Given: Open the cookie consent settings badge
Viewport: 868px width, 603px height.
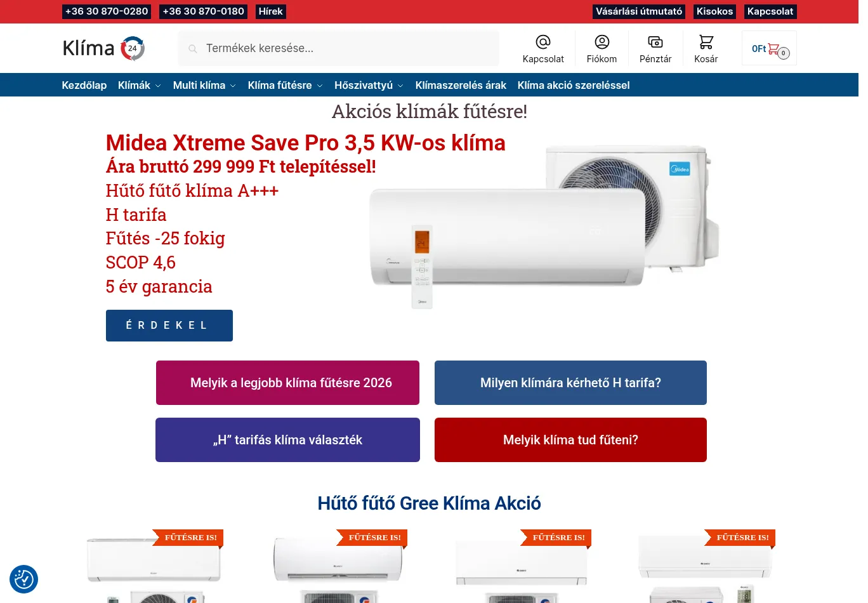Looking at the screenshot, I should [23, 579].
